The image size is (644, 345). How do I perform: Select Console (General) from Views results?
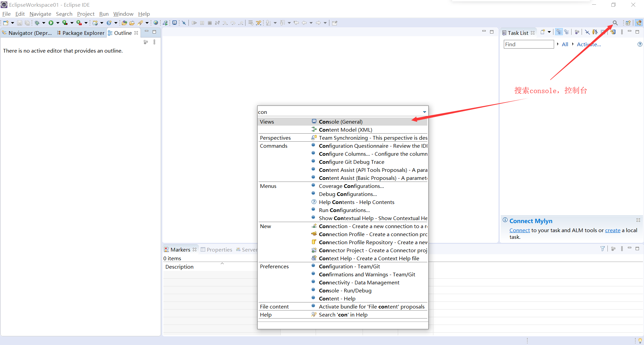(x=340, y=122)
